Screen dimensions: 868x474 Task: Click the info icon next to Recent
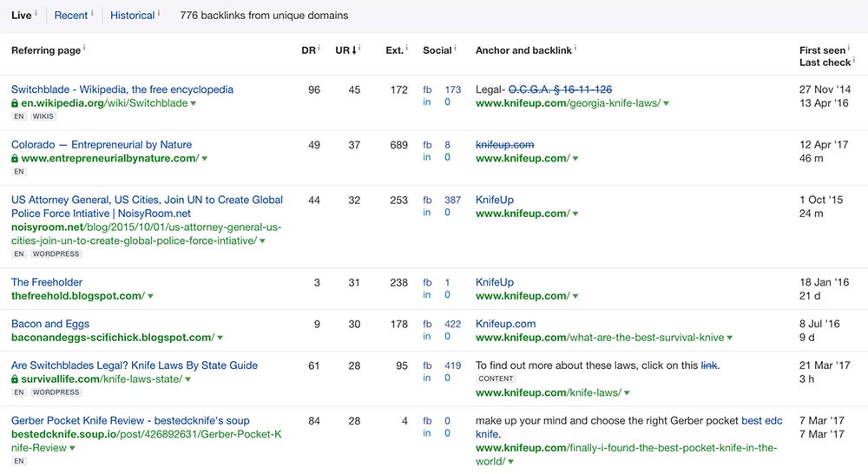tap(92, 12)
